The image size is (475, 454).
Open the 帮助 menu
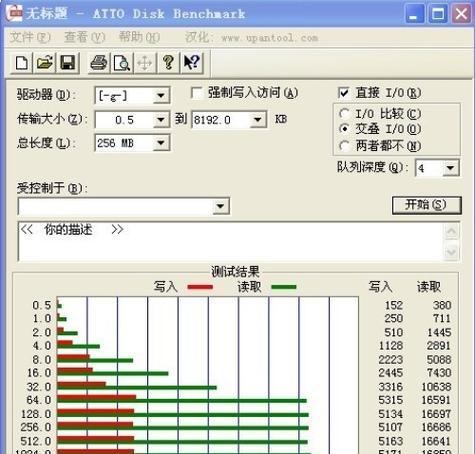point(139,37)
